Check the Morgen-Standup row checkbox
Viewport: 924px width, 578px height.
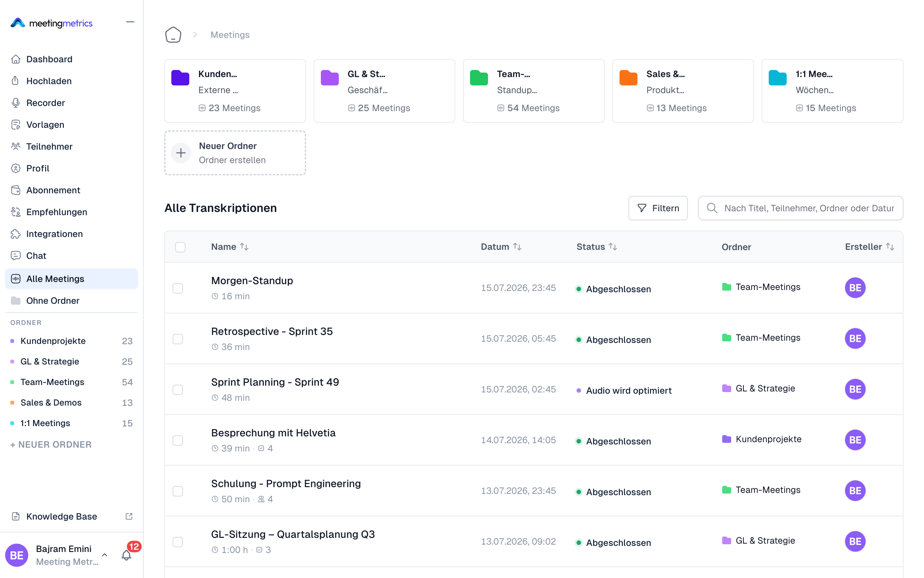pos(177,288)
